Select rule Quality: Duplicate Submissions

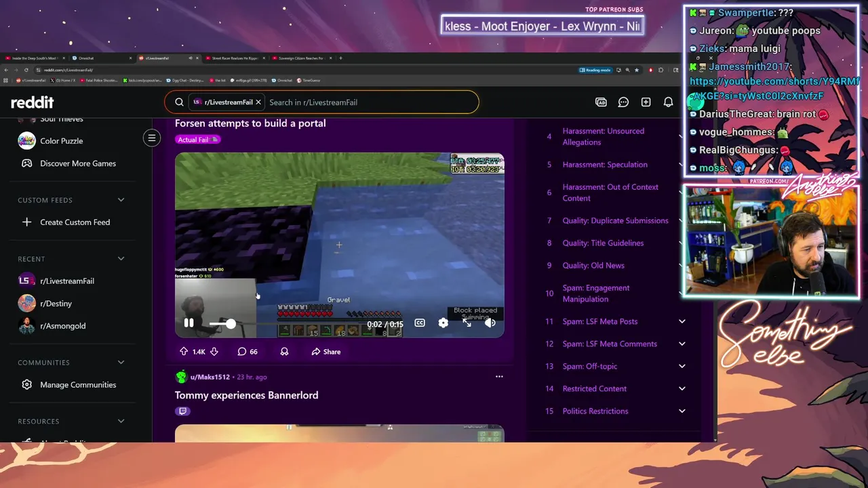615,221
